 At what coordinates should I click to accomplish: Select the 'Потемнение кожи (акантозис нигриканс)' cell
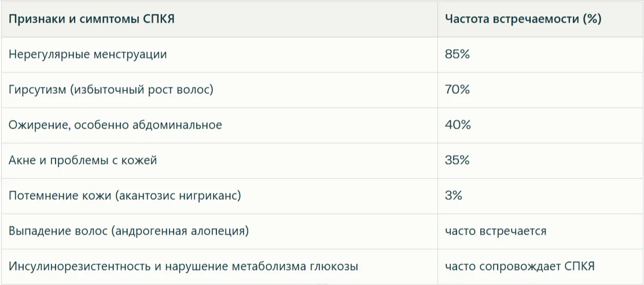point(125,196)
